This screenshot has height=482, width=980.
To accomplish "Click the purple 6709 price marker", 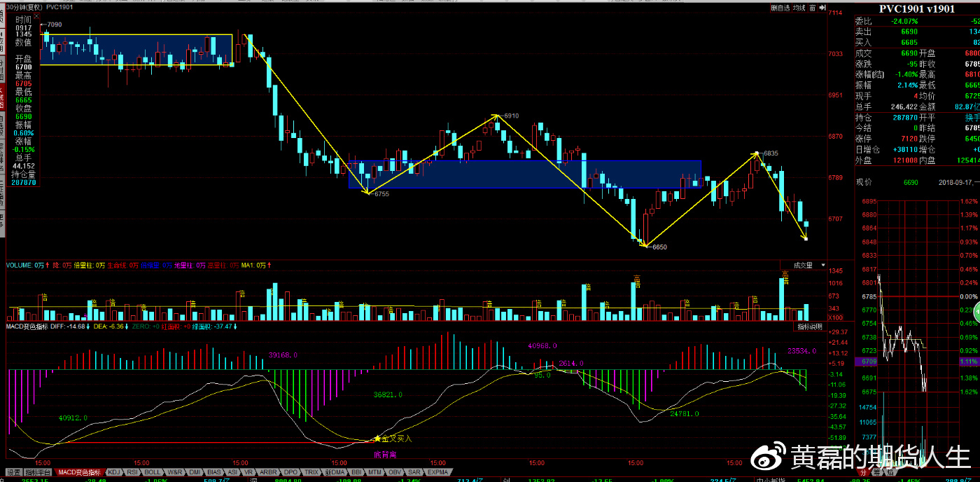I will point(865,362).
